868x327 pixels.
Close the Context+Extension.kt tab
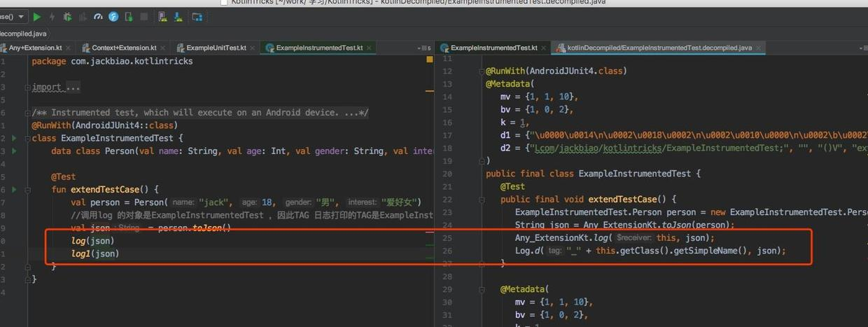click(x=162, y=48)
